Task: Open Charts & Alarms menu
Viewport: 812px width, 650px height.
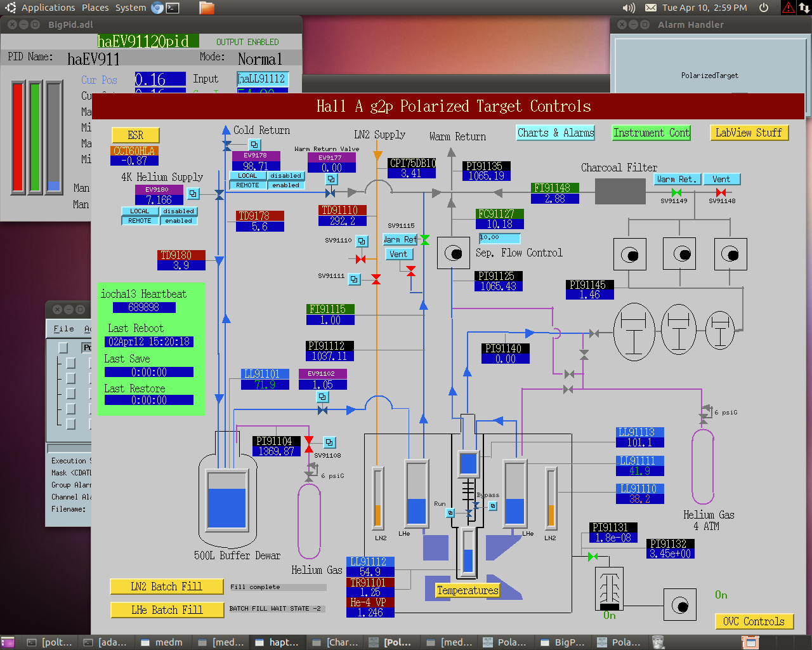Action: (556, 133)
